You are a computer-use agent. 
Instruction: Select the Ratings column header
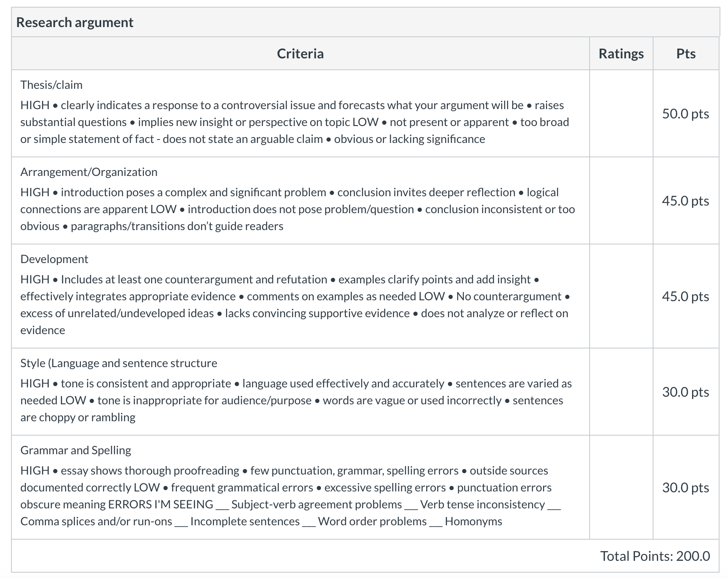click(x=621, y=54)
